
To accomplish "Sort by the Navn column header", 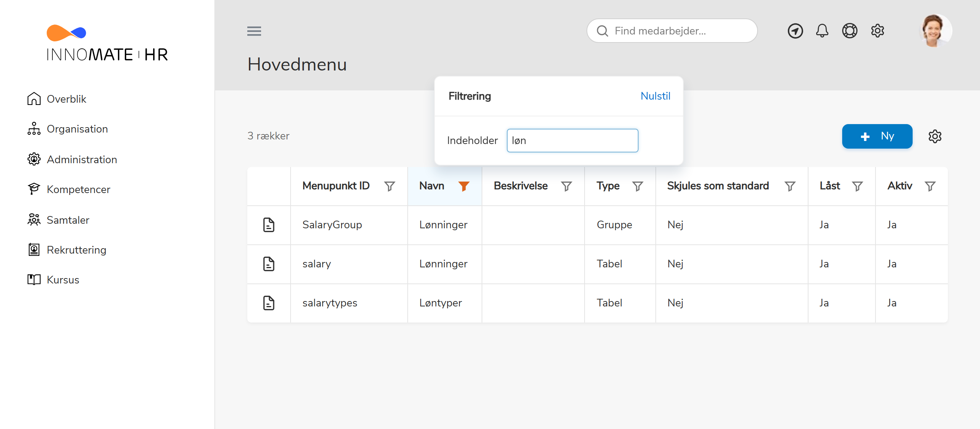I will [432, 186].
